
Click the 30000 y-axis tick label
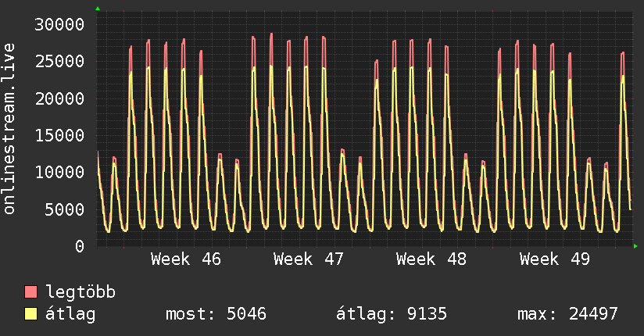[x=59, y=25]
